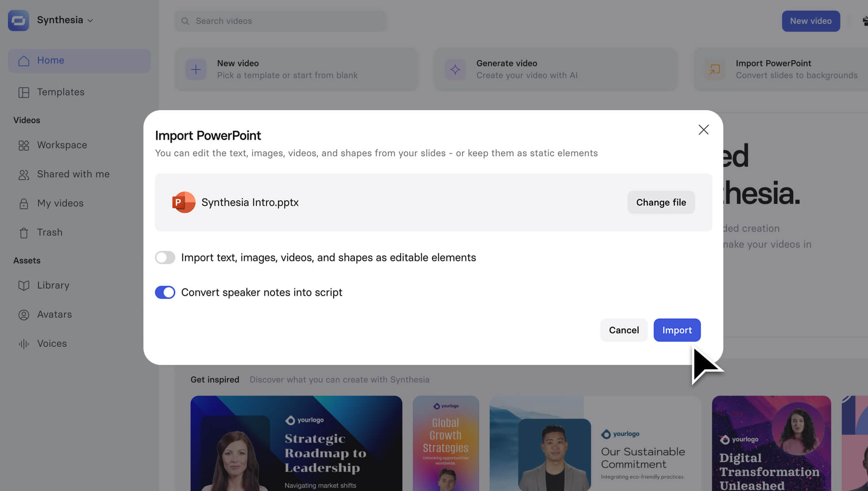
Task: Enable import as editable elements toggle
Action: coord(165,257)
